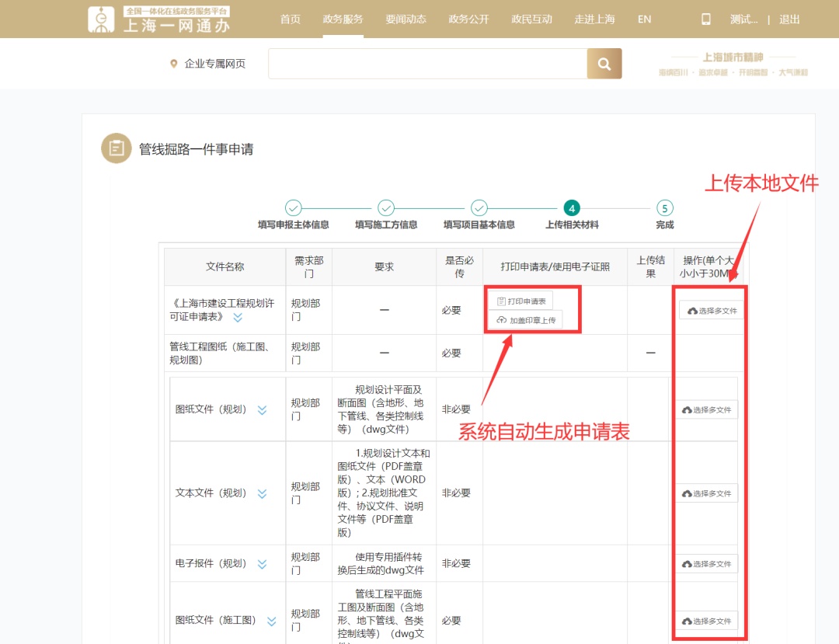Click the search magnifier button
Screen dimensions: 839x644
(x=604, y=64)
